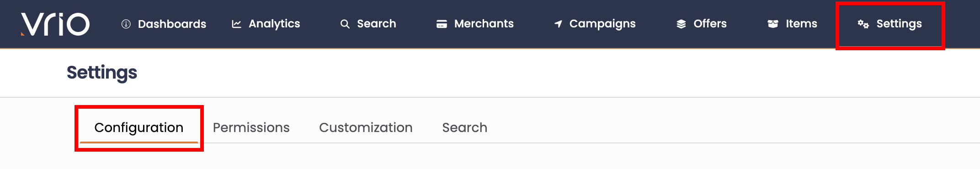Click the Offers layers icon

click(x=681, y=24)
